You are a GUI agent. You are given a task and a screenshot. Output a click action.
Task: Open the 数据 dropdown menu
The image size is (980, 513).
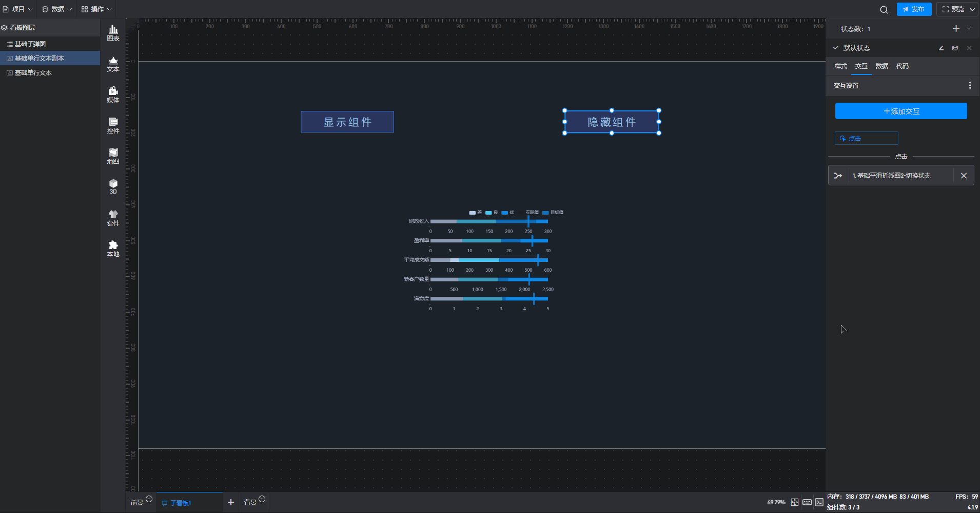coord(57,9)
